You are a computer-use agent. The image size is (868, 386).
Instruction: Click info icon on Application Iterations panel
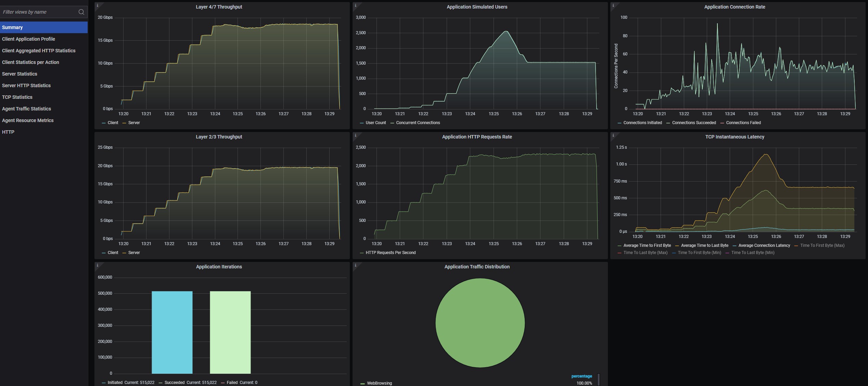[98, 265]
